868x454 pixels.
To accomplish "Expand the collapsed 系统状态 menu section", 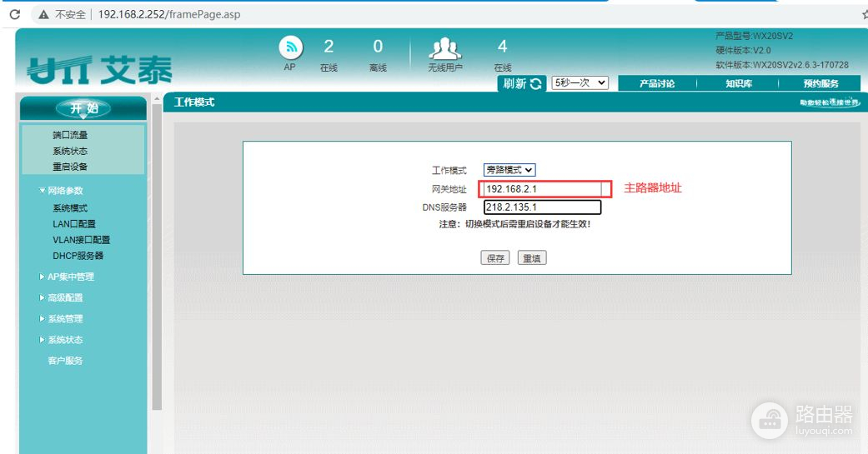I will pyautogui.click(x=61, y=340).
